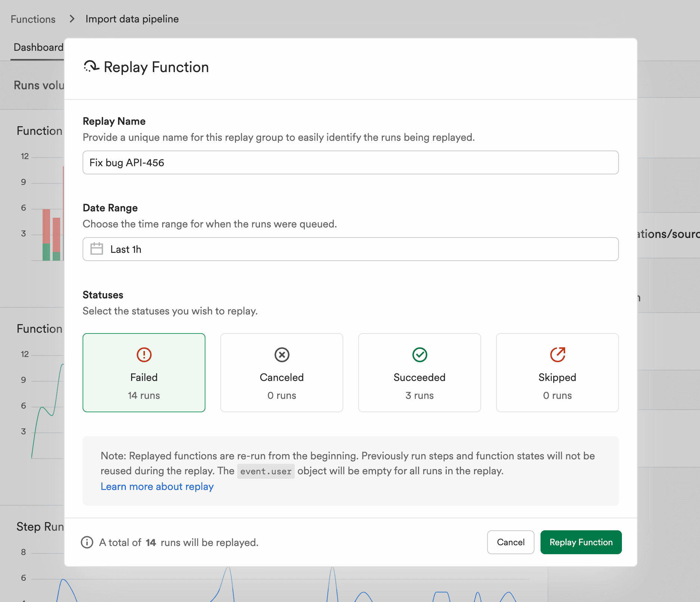The width and height of the screenshot is (700, 602).
Task: Cancel the replay dialog
Action: [x=511, y=542]
